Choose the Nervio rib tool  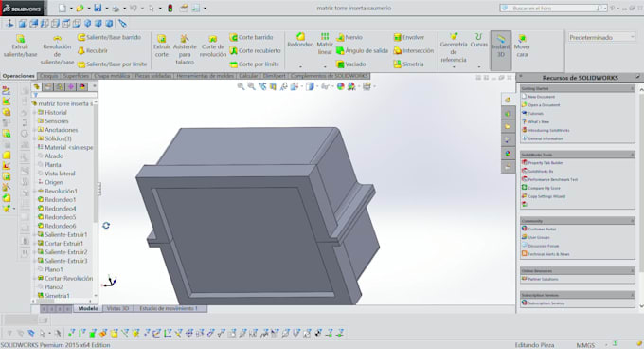(x=349, y=37)
